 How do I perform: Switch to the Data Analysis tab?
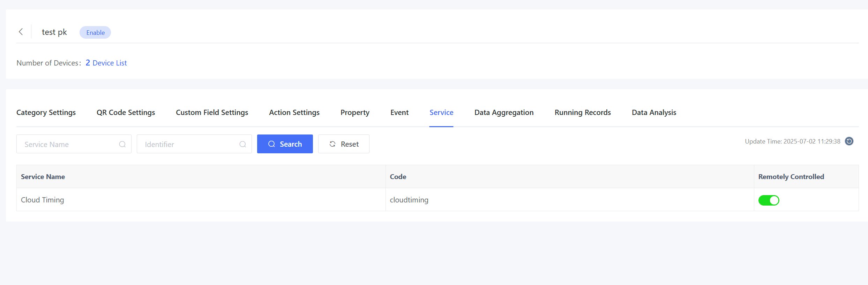(x=654, y=113)
